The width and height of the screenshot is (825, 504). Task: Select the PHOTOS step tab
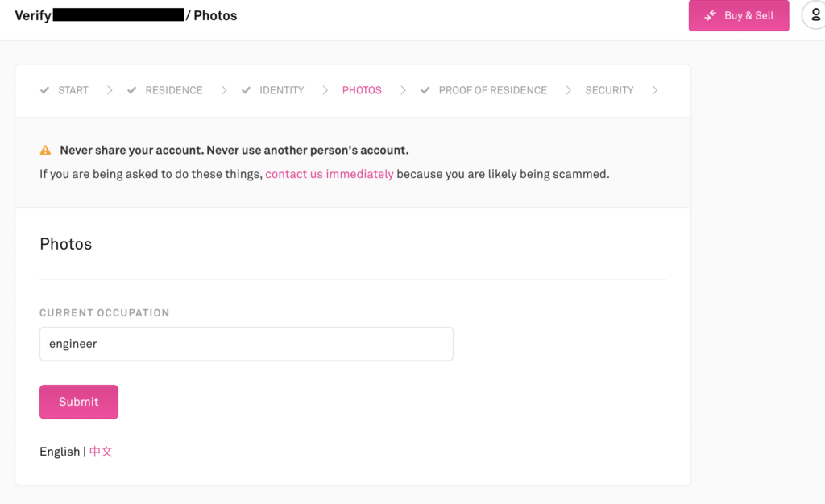pyautogui.click(x=362, y=90)
